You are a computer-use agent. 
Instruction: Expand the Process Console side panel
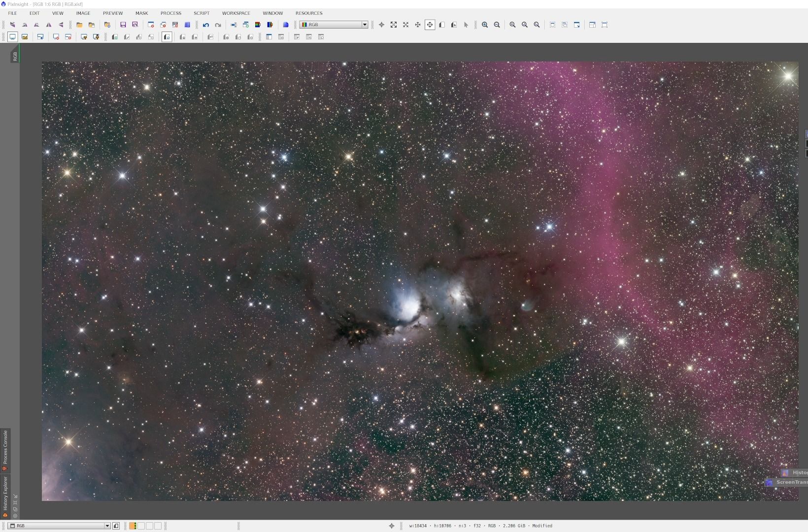click(x=5, y=450)
